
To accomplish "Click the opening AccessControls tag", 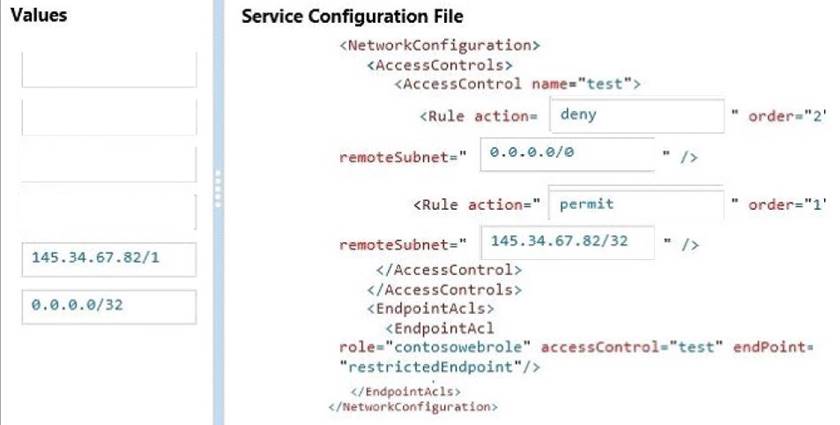I will [x=434, y=64].
